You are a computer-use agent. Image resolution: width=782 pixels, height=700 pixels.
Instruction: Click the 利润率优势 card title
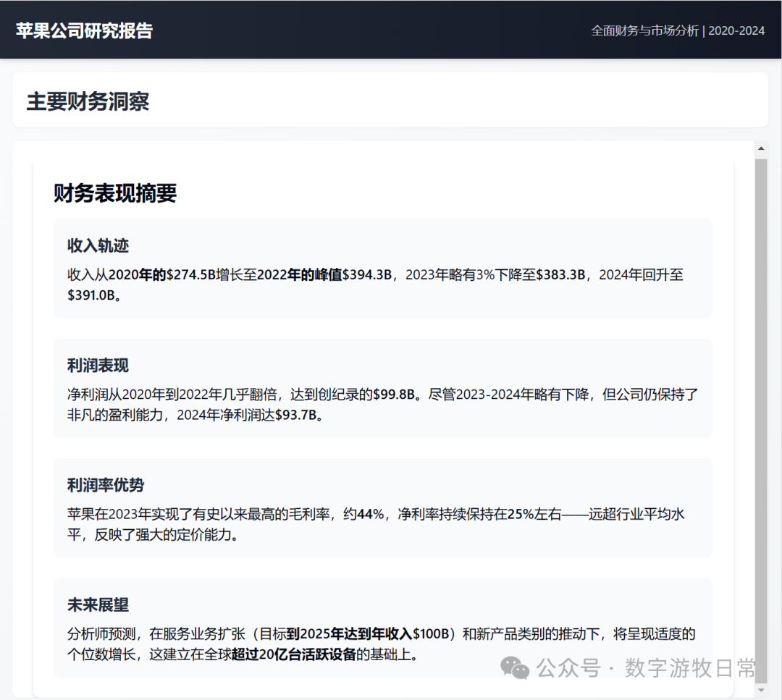(106, 485)
